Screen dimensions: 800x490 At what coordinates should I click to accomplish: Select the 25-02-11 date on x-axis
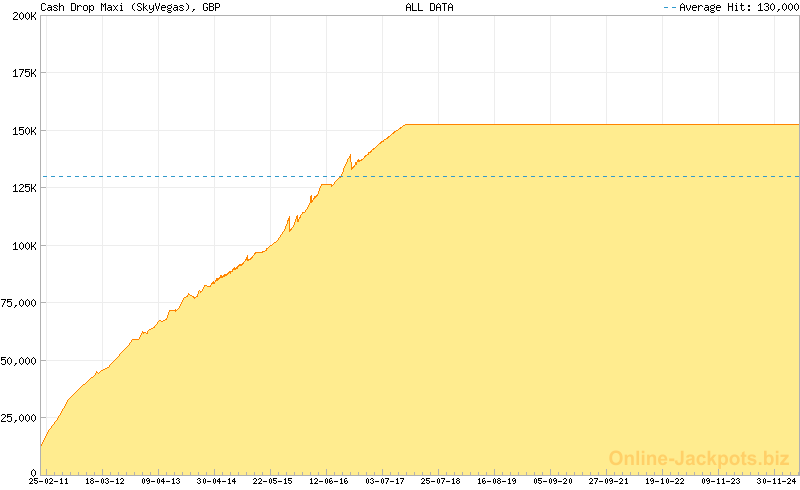tap(49, 481)
